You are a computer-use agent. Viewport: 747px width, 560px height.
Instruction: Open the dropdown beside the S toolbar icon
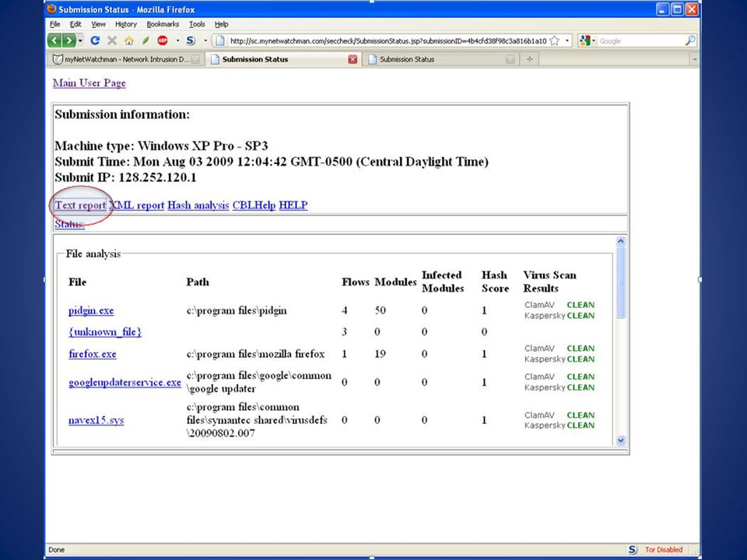(205, 41)
